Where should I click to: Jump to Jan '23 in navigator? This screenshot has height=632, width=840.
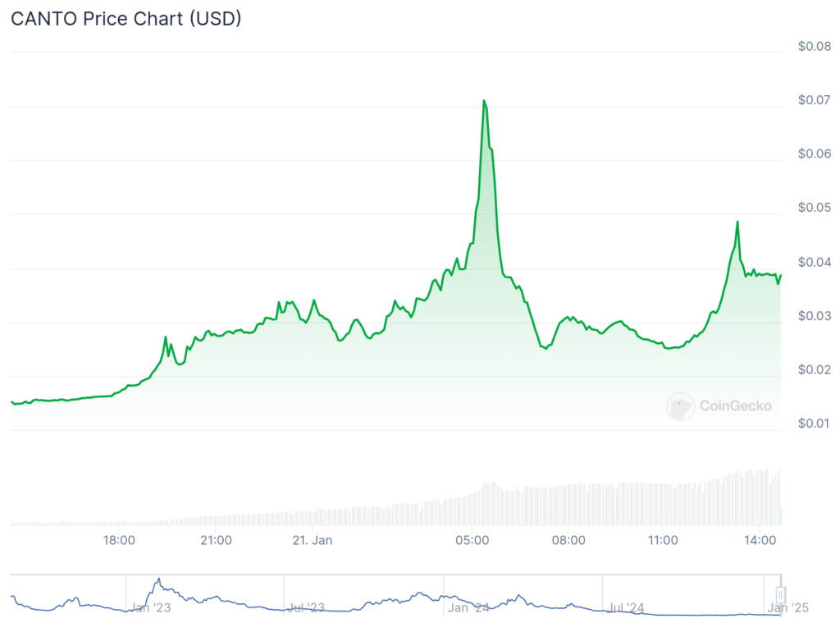151,608
